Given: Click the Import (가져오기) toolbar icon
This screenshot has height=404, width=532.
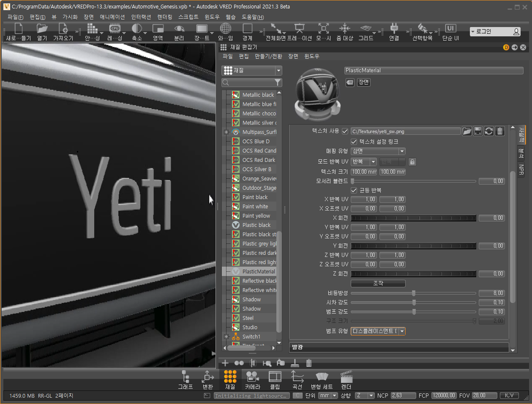Looking at the screenshot, I should tap(63, 29).
